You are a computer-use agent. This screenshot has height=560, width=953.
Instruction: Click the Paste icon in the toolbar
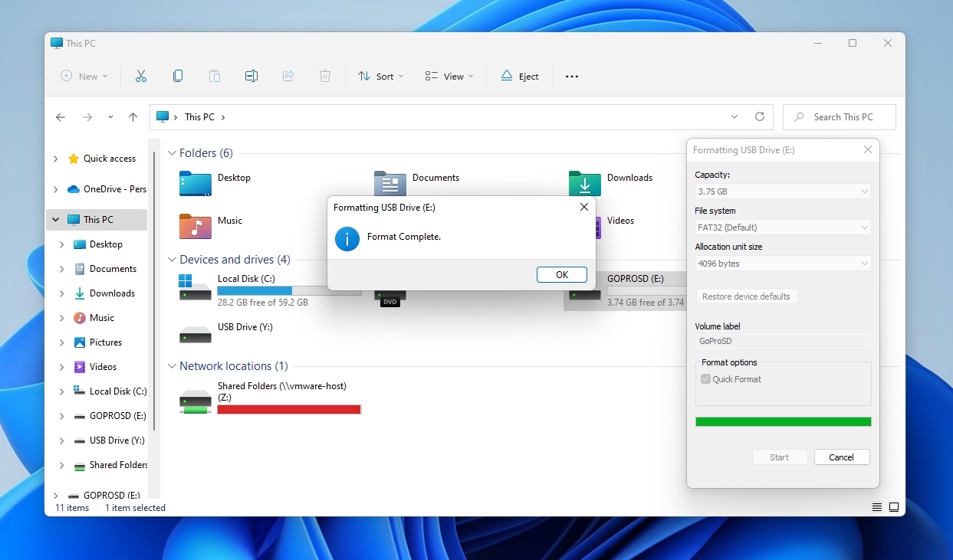point(215,76)
